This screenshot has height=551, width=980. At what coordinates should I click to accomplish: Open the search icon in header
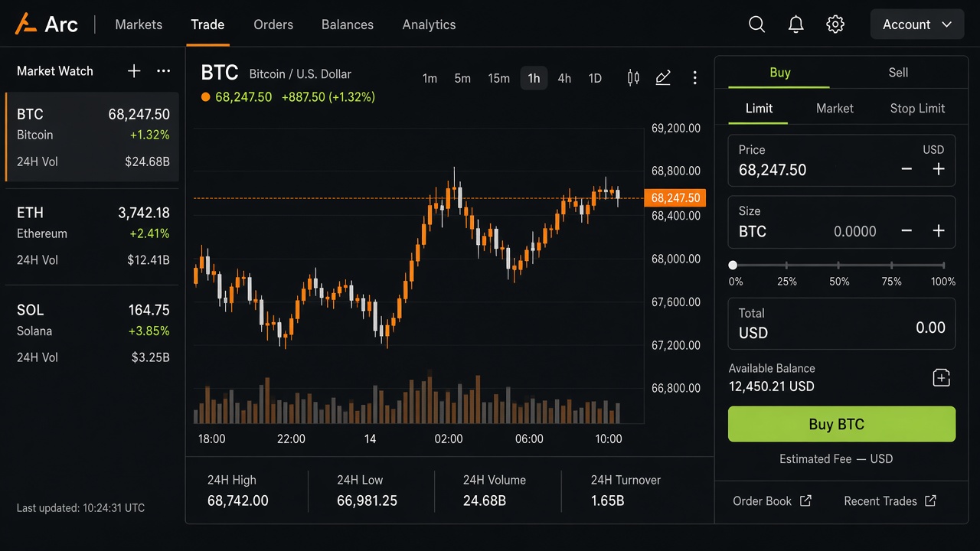click(x=756, y=24)
